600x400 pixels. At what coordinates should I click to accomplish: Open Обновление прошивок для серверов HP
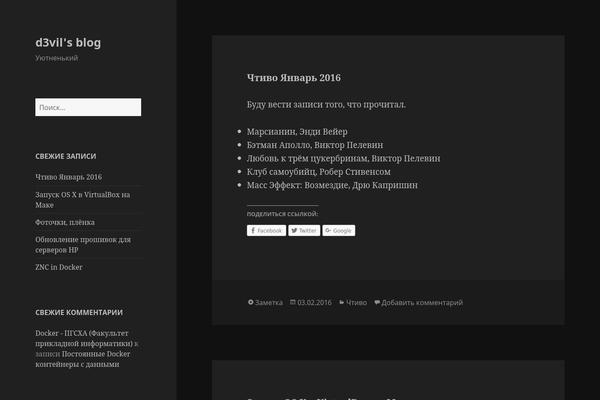[83, 246]
